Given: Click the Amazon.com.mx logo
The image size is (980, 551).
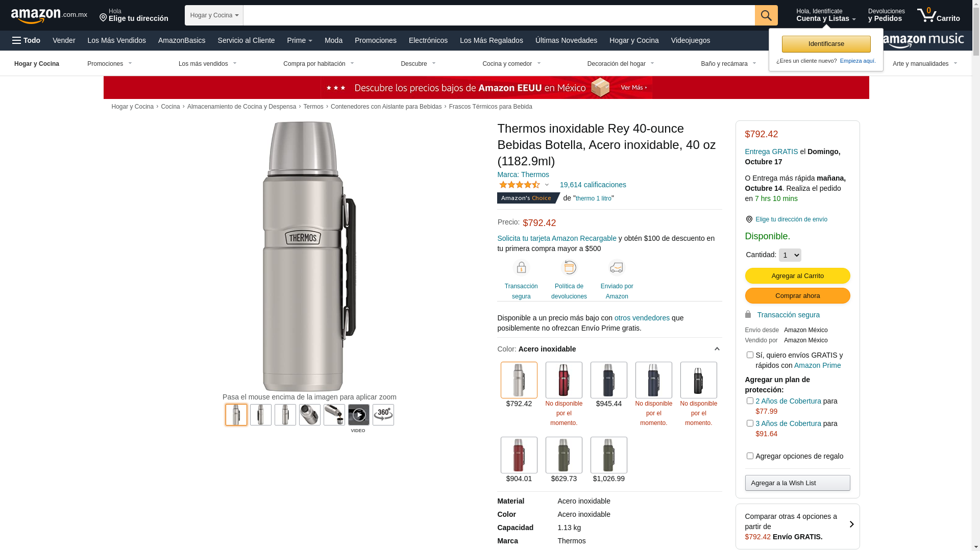Looking at the screenshot, I should click(49, 15).
